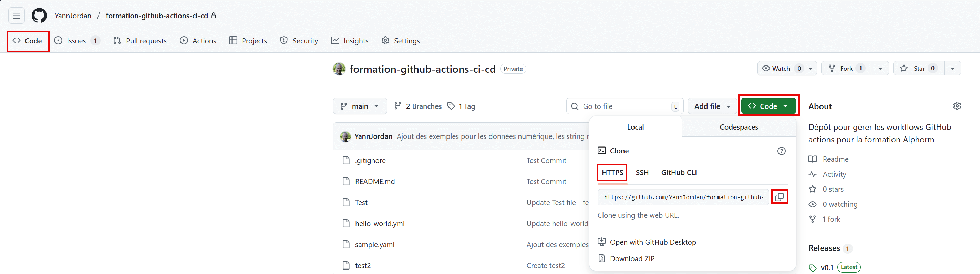The image size is (980, 274).
Task: Open the GitHub home page logo
Action: click(x=39, y=16)
